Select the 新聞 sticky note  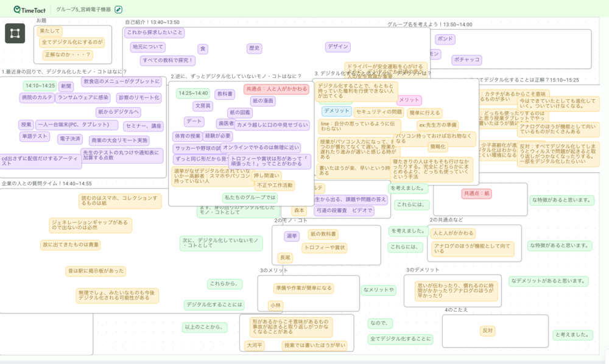[x=66, y=86]
